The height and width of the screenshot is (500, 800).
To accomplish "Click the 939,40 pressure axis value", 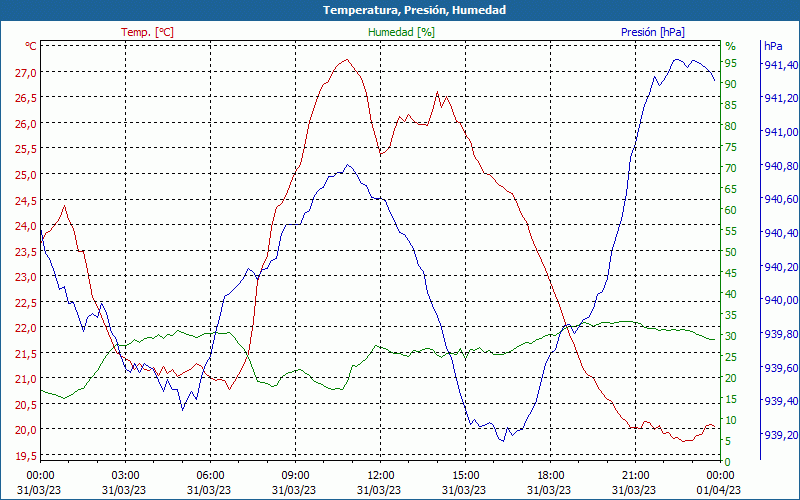I will [781, 402].
